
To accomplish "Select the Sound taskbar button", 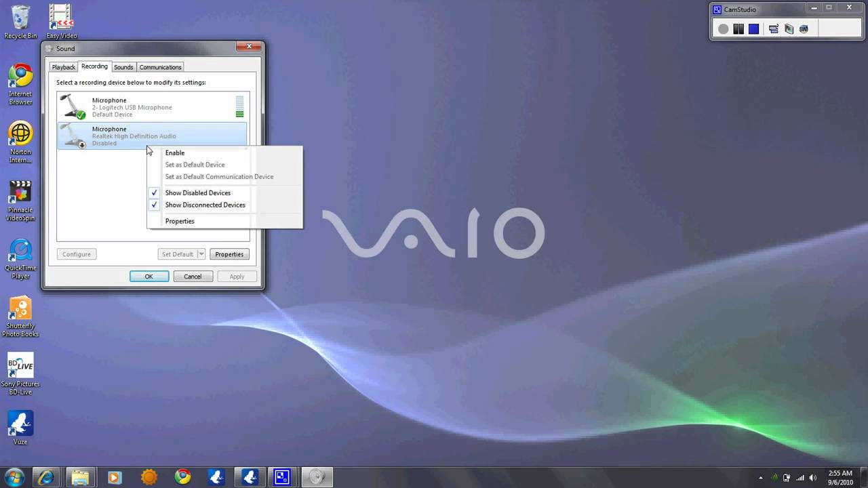I will coord(316,477).
